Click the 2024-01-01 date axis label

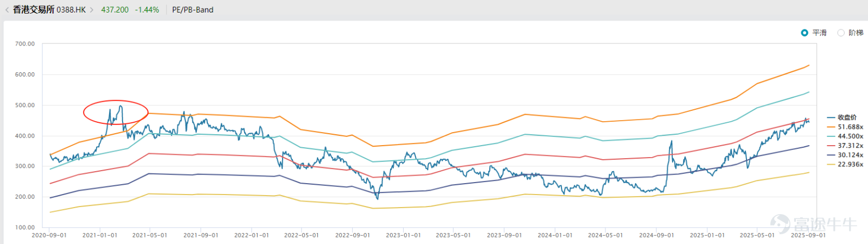click(x=555, y=235)
